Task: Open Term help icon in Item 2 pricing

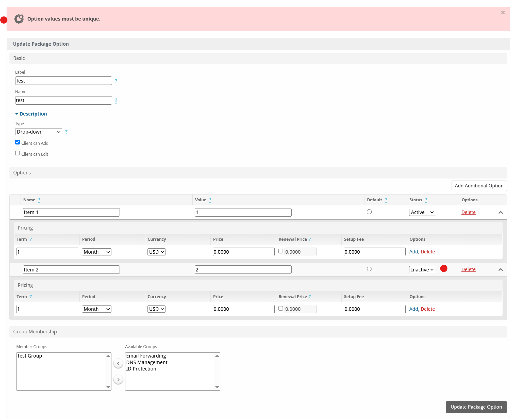Action: click(x=31, y=297)
